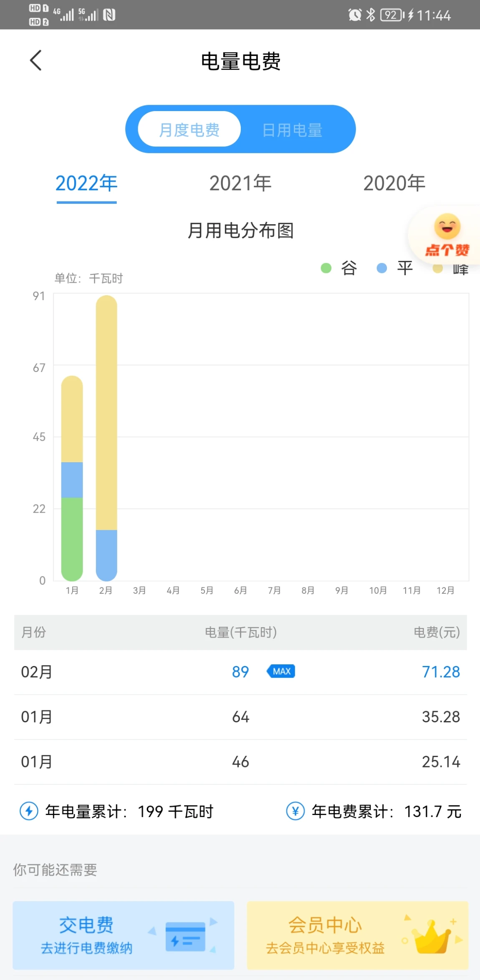Select the 2022年 tab
480x980 pixels.
[x=86, y=183]
